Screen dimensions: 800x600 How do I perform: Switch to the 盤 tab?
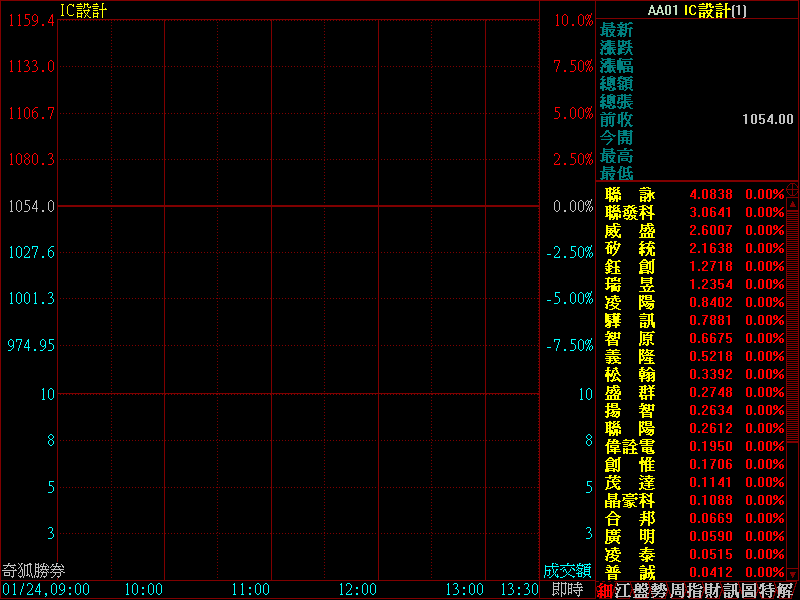click(644, 590)
